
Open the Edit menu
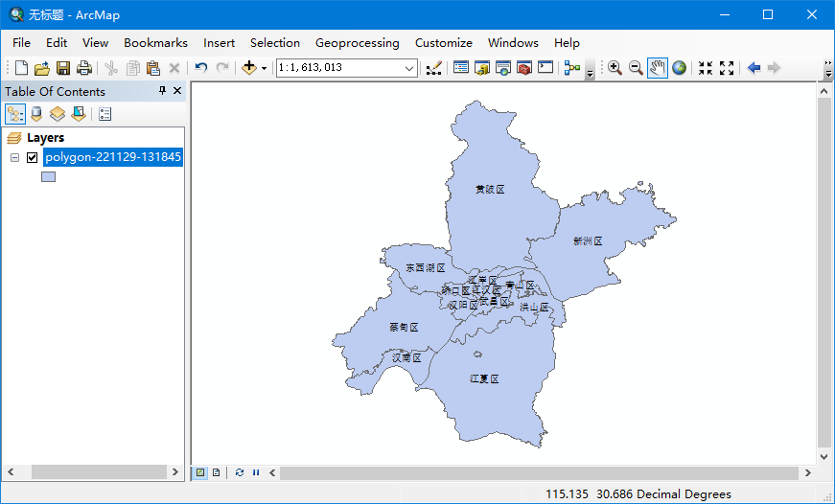point(57,42)
